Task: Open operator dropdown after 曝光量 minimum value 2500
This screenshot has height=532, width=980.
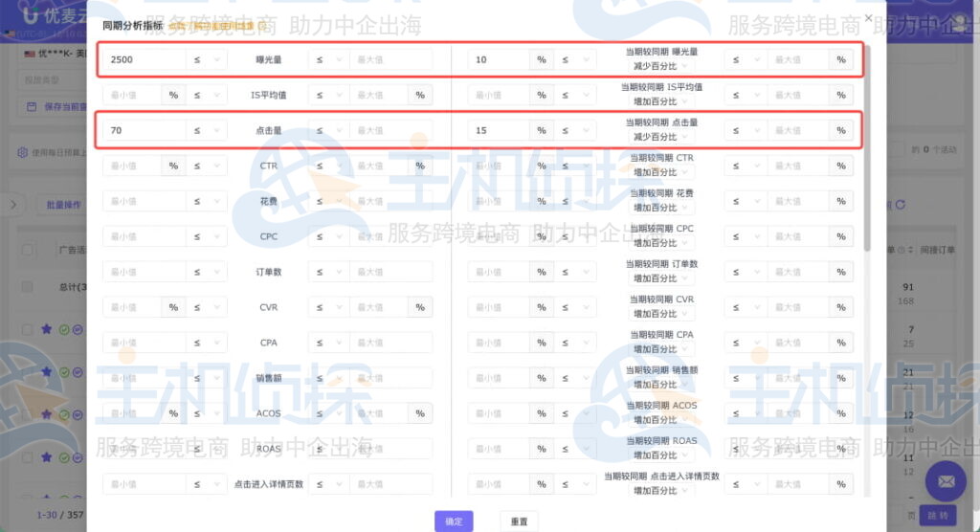Action: pos(207,60)
